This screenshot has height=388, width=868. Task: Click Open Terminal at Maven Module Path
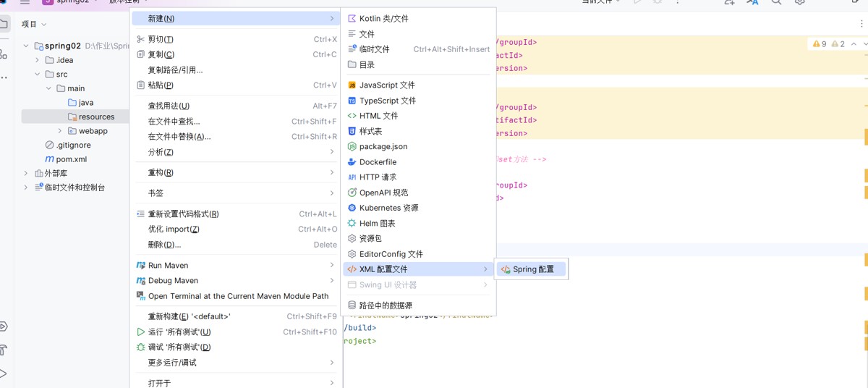pos(238,296)
